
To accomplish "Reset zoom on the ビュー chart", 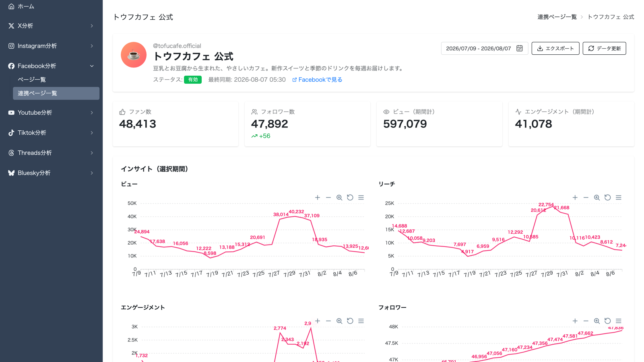I will coord(350,197).
